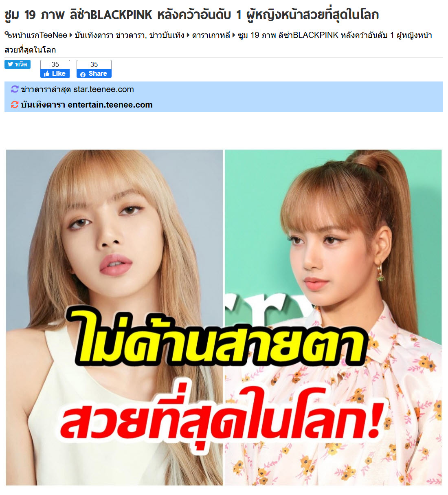The image size is (448, 495).
Task: Open ข่าวดาราล่าสุด star.teenee.com link
Action: (x=77, y=89)
